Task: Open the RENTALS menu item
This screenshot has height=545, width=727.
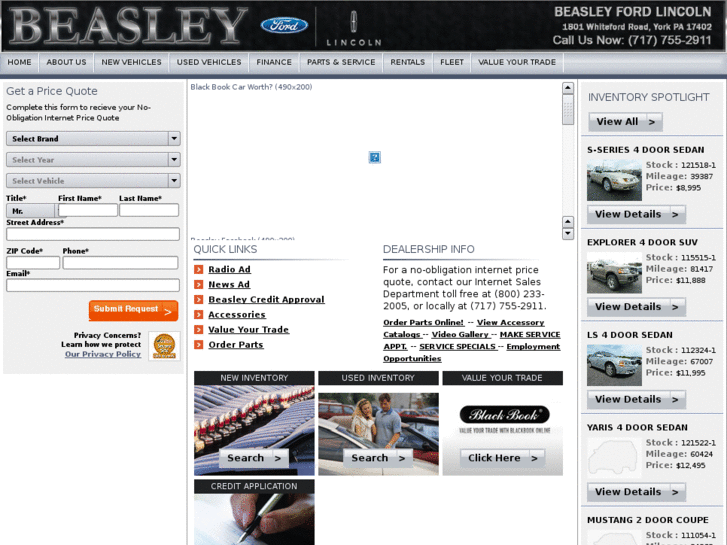Action: tap(408, 62)
